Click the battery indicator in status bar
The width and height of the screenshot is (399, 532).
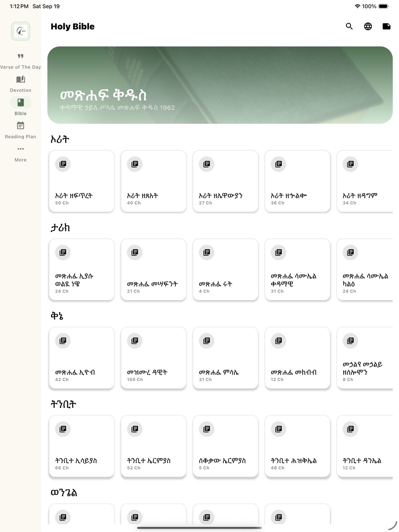tap(383, 6)
